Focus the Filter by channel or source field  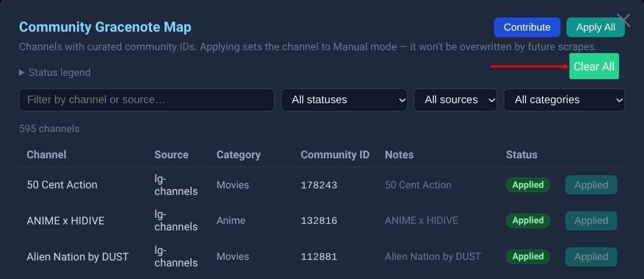pyautogui.click(x=146, y=100)
